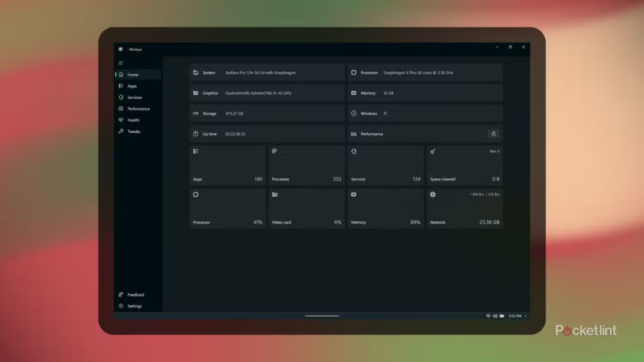The width and height of the screenshot is (644, 362).
Task: Click the Services sidebar icon
Action: 121,97
